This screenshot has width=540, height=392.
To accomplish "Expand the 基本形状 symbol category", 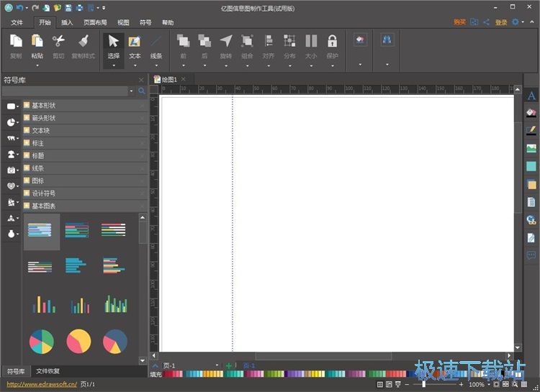I will click(44, 105).
